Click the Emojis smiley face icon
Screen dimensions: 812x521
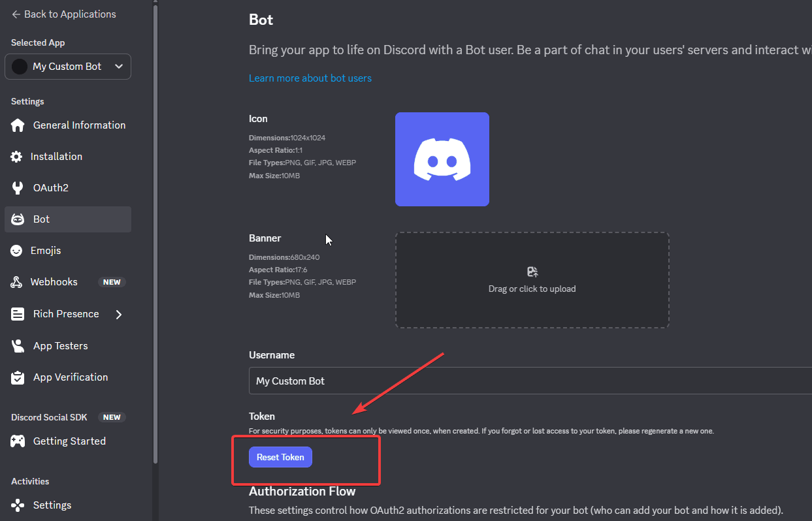17,251
